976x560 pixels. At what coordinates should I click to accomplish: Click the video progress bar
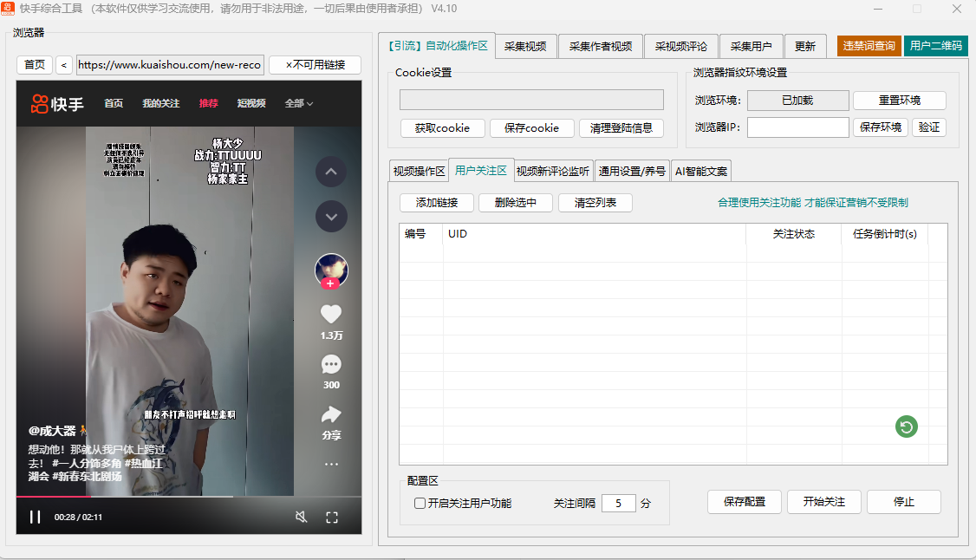188,497
